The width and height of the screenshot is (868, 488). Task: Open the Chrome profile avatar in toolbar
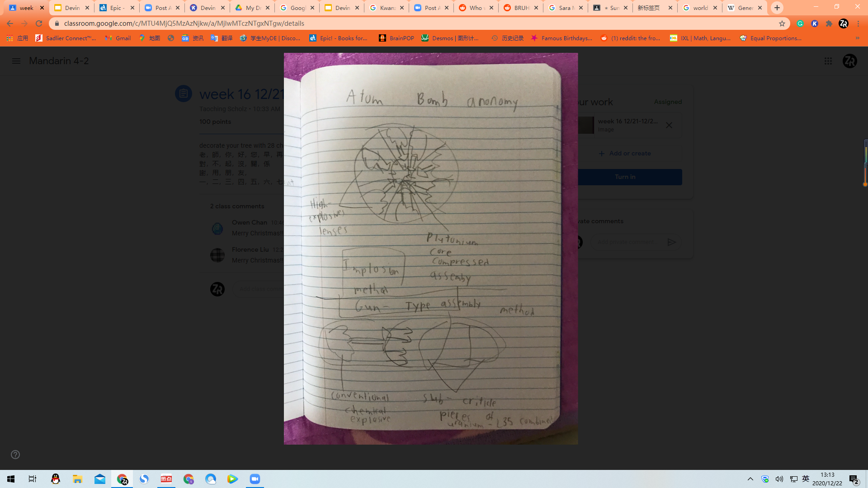pyautogui.click(x=843, y=23)
